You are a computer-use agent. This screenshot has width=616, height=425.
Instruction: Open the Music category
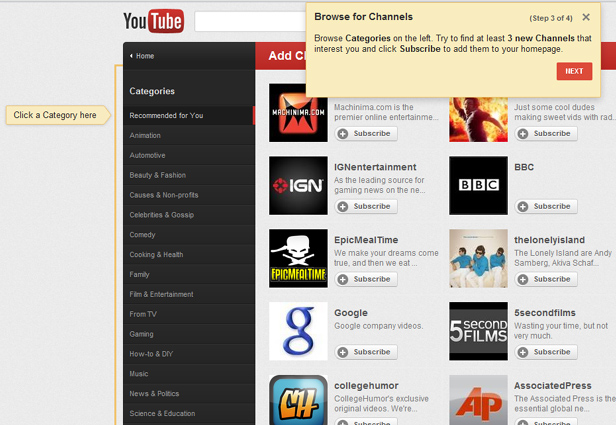(x=189, y=374)
